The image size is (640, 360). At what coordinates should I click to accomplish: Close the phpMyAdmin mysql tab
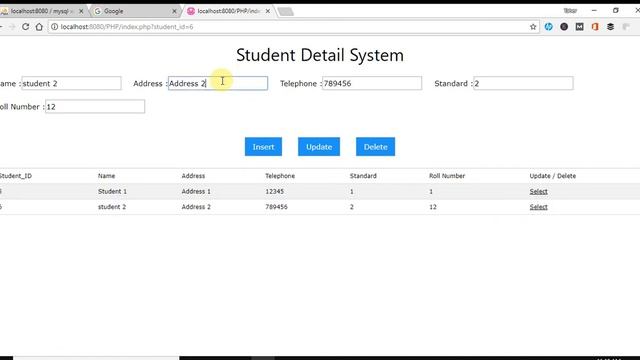click(x=81, y=11)
